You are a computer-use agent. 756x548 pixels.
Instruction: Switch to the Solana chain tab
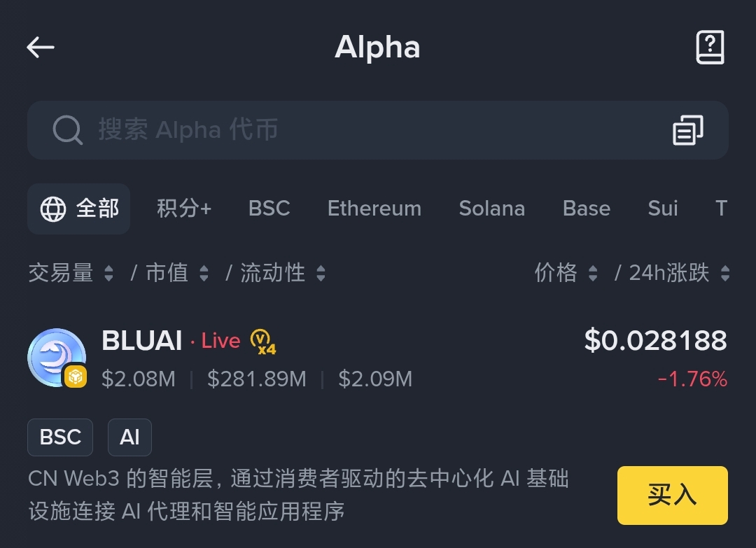point(491,208)
